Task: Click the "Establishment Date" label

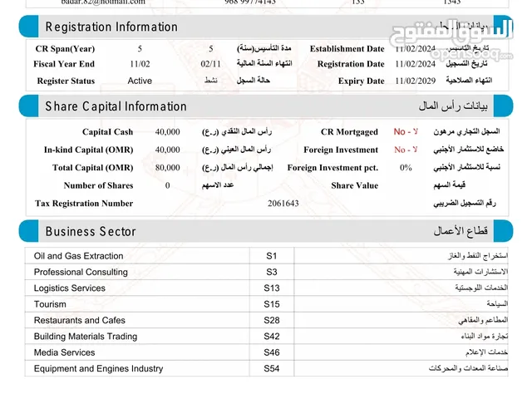Action: pos(347,48)
